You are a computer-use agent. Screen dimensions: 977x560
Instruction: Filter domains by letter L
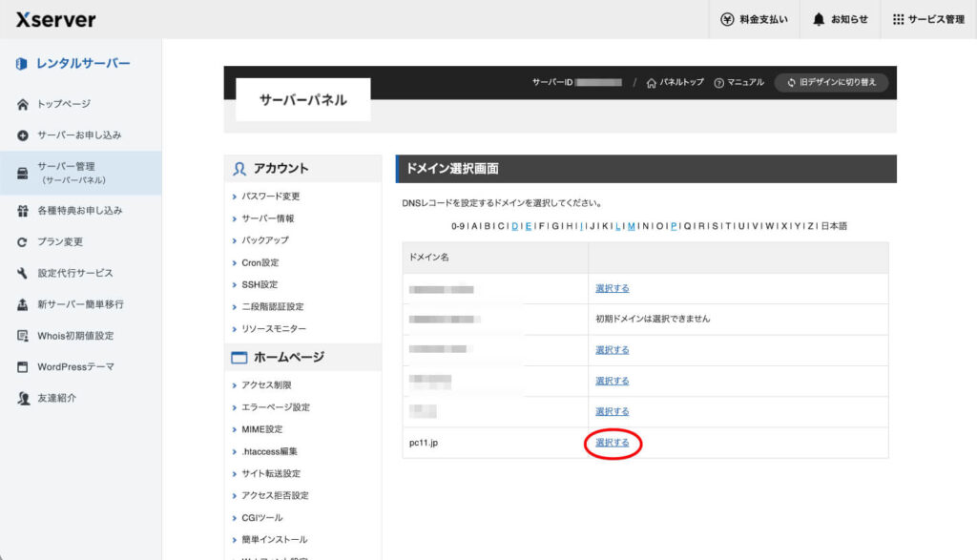[618, 226]
